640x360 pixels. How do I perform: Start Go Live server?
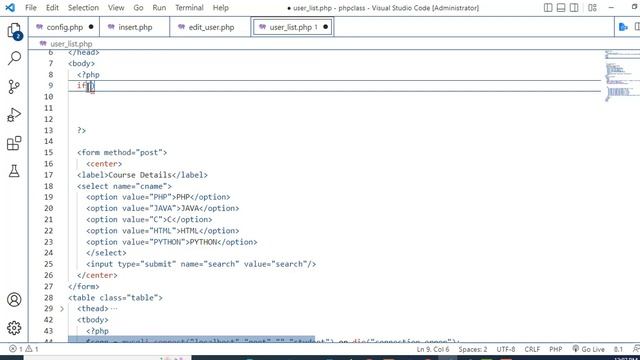click(588, 349)
